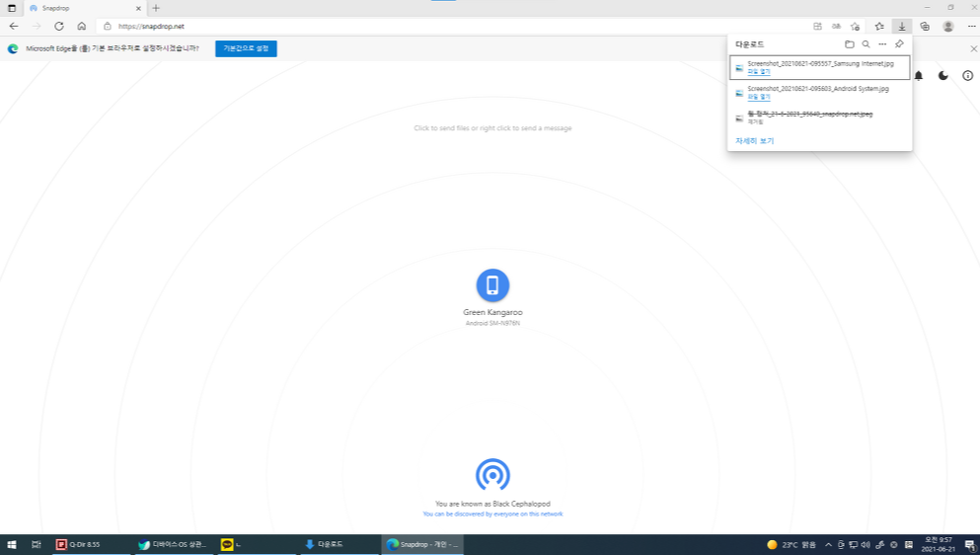Open Task View on the taskbar
This screenshot has height=555, width=980.
coord(37,544)
